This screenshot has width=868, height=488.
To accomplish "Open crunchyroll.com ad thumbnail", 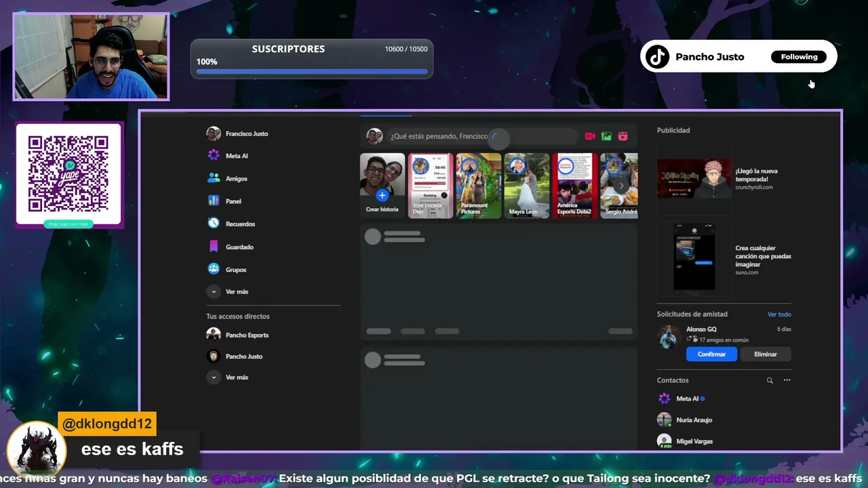I will pyautogui.click(x=694, y=179).
